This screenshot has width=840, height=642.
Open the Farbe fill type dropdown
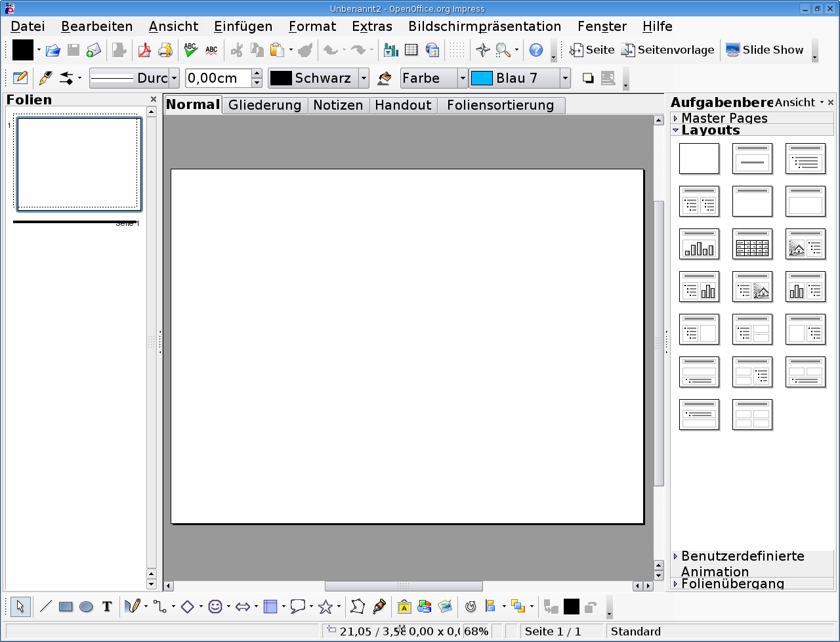pos(463,78)
